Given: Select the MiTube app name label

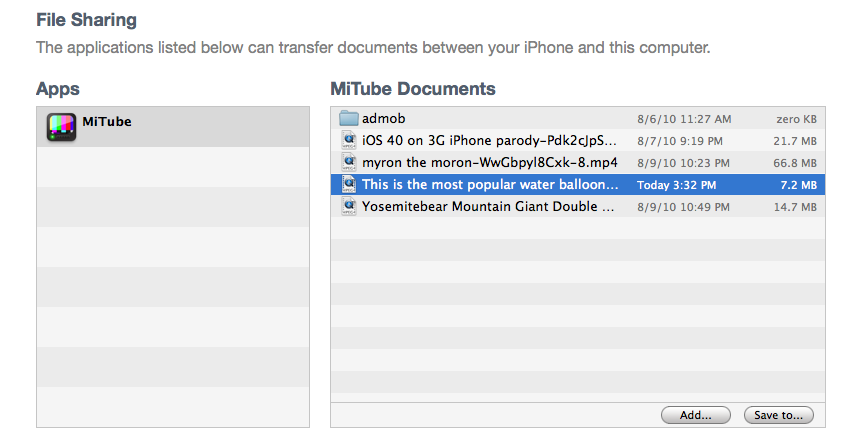Looking at the screenshot, I should 106,122.
